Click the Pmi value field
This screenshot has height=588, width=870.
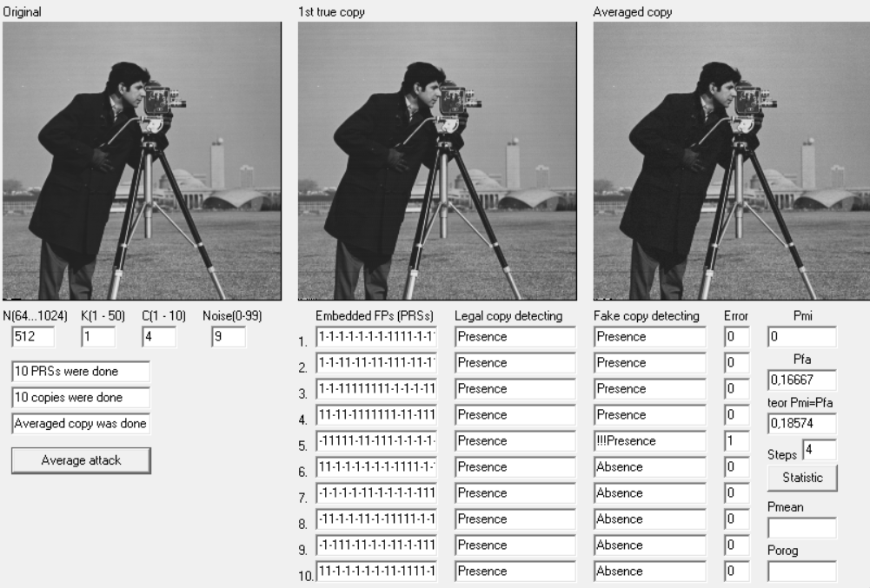click(x=802, y=337)
